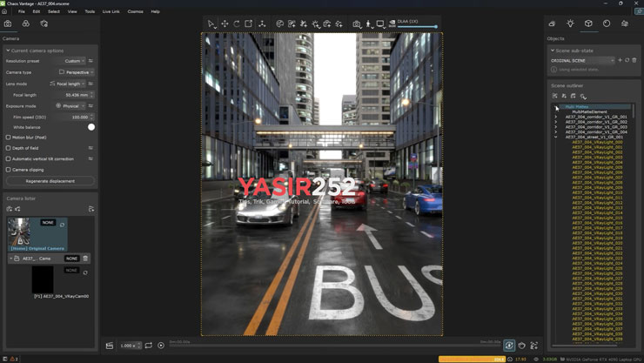Open the Camera tab icon
Screen dimensions: 644x363
(x=8, y=24)
